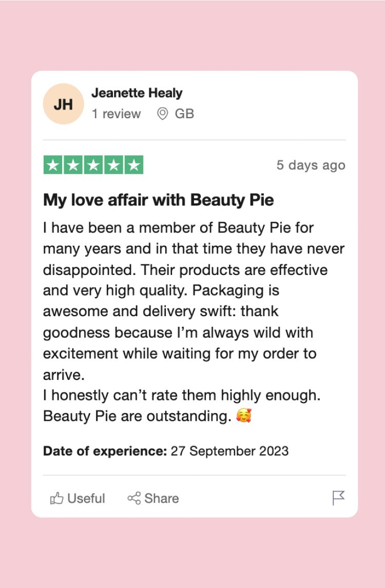Click the GB country label
Image resolution: width=385 pixels, height=588 pixels.
click(185, 114)
